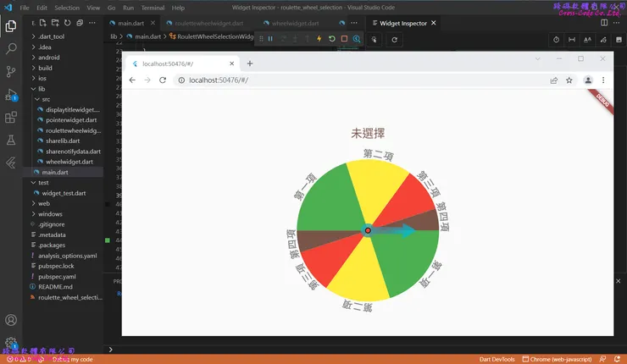Open sharelib.dart in Explorer
Viewport: 627px width, 364px height.
pos(64,141)
